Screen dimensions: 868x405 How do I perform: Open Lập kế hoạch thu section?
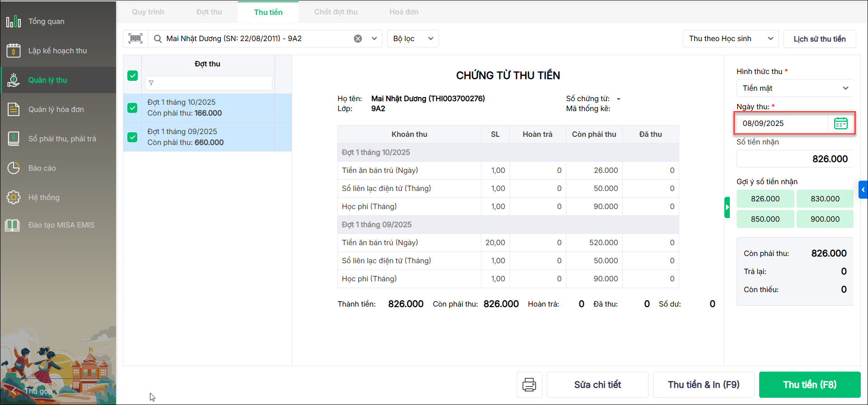[x=57, y=51]
